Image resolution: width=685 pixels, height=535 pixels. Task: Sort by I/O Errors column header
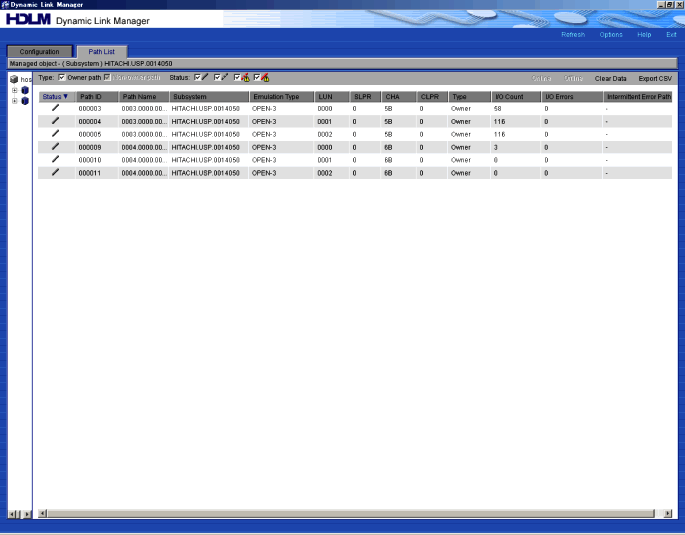click(572, 97)
